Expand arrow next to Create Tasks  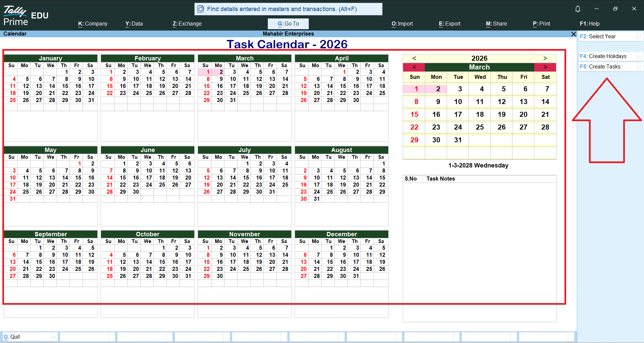pyautogui.click(x=640, y=67)
